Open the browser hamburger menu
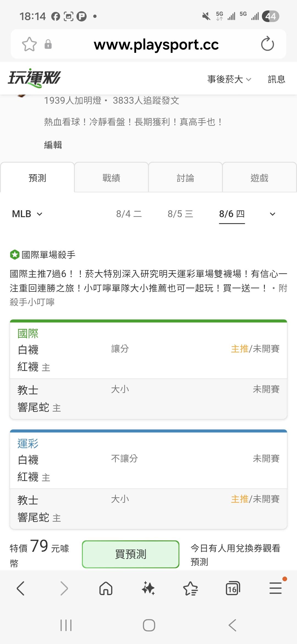Viewport: 297px width, 644px height. [276, 588]
